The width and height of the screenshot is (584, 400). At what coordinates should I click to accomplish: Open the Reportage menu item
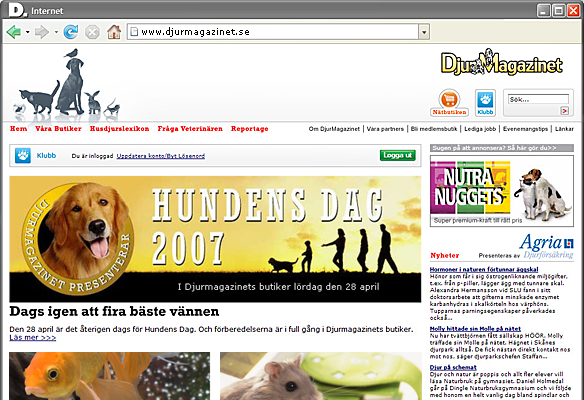(x=250, y=129)
